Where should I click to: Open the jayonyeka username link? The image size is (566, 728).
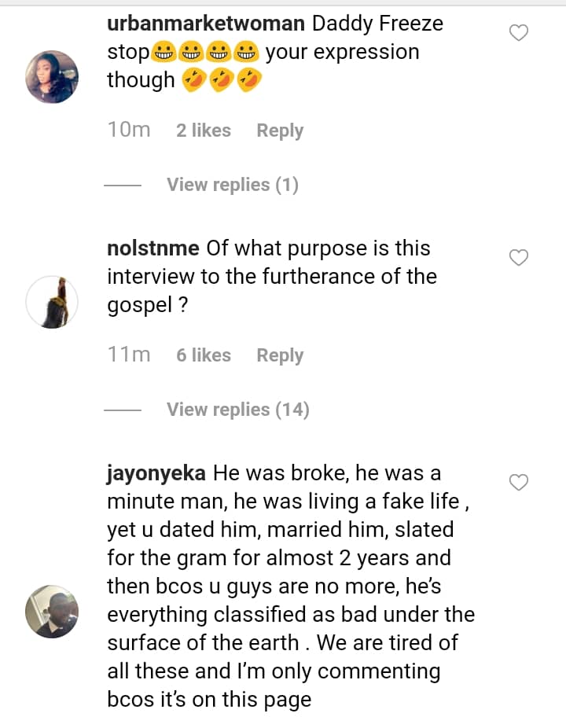point(156,473)
